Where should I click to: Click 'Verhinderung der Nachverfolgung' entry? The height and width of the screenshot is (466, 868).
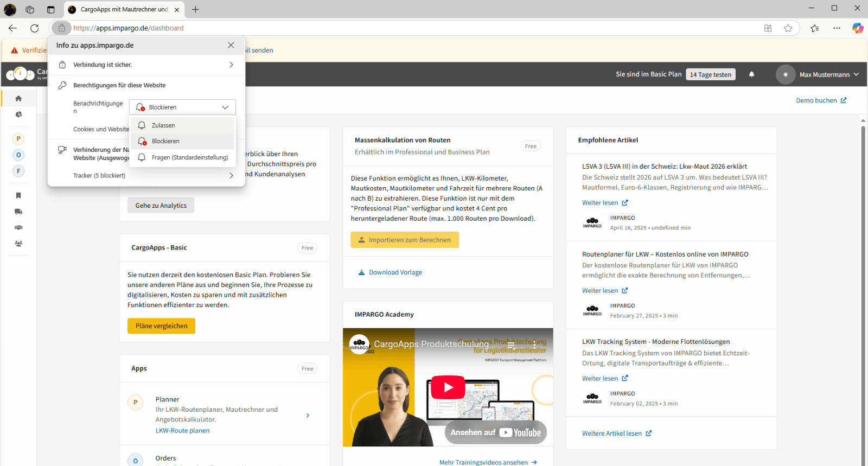click(101, 154)
